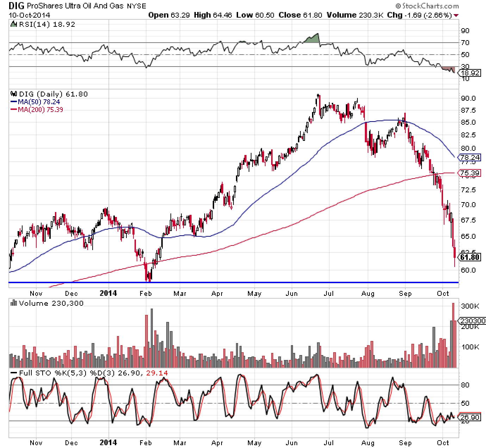This screenshot has height=448, width=486.
Task: Click the bold 61.80 last price tag
Action: [x=469, y=257]
